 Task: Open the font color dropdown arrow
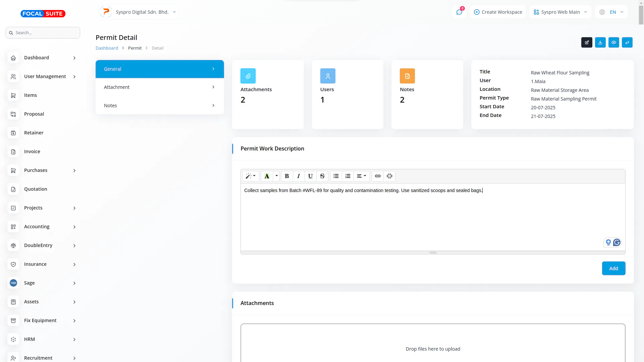click(x=277, y=176)
